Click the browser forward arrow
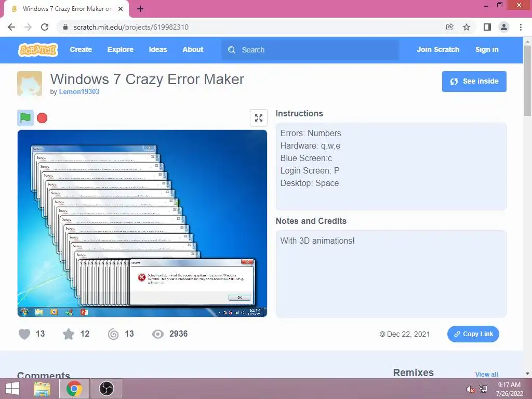Screen dimensions: 532x399 tap(28, 27)
